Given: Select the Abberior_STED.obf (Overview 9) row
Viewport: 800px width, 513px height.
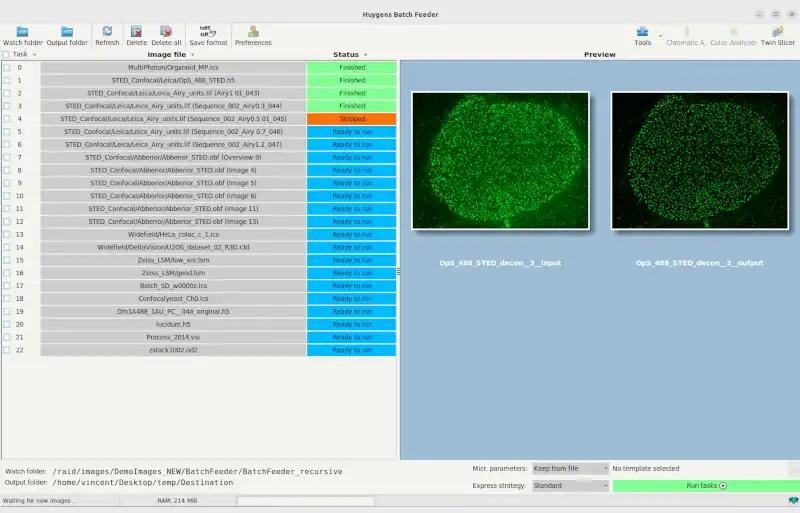Looking at the screenshot, I should (173, 157).
